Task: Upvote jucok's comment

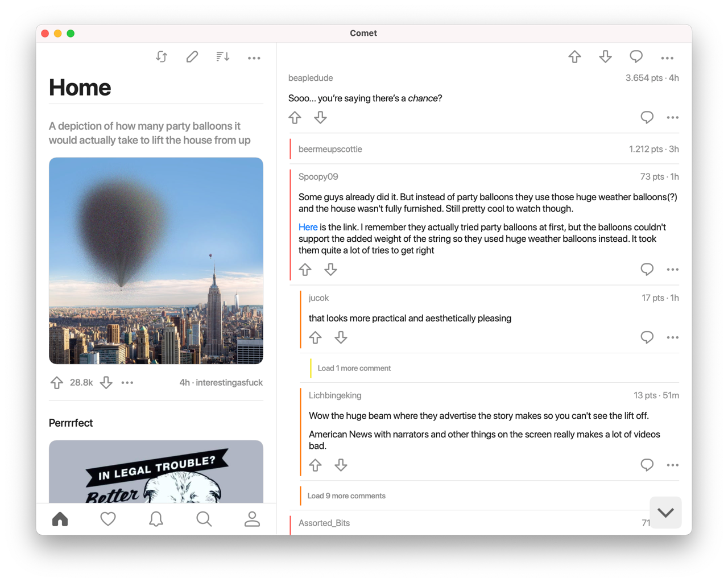Action: (x=316, y=338)
